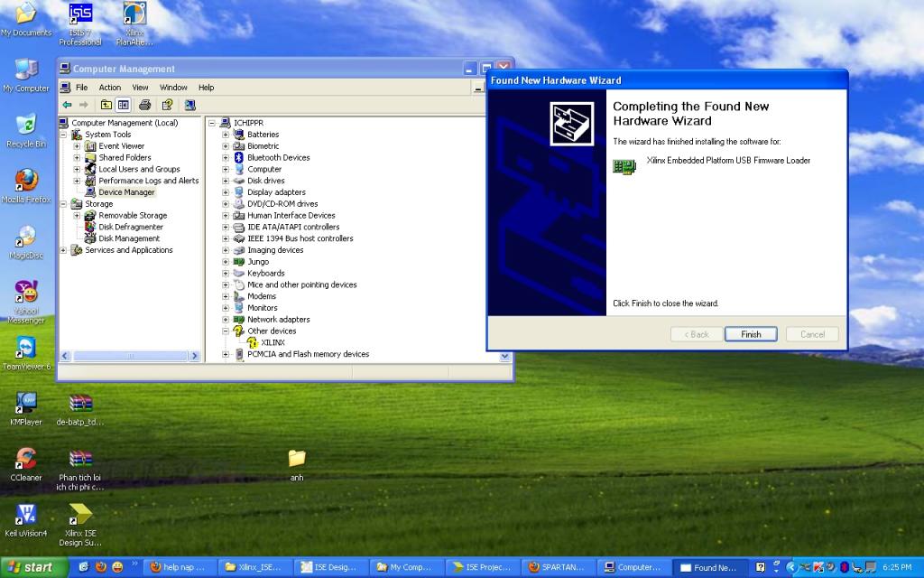Switch to ISE Project taskbar button
The width and height of the screenshot is (924, 578).
[x=483, y=567]
